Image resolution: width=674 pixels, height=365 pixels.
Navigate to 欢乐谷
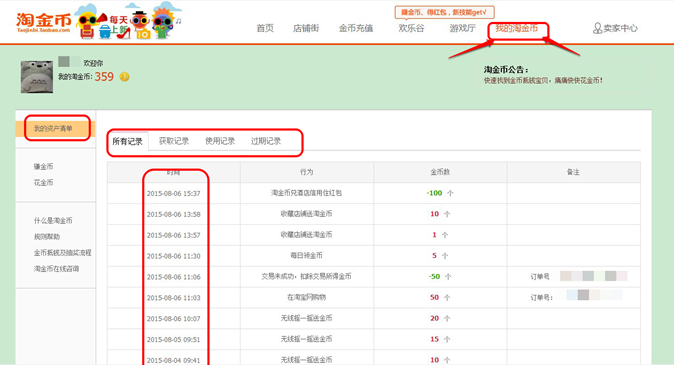tap(411, 28)
